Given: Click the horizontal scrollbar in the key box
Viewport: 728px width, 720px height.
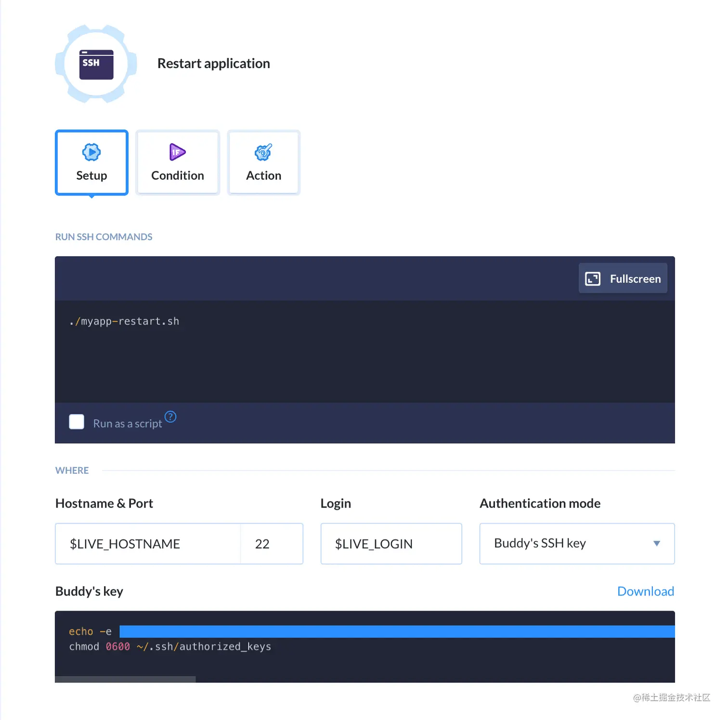Looking at the screenshot, I should [125, 679].
